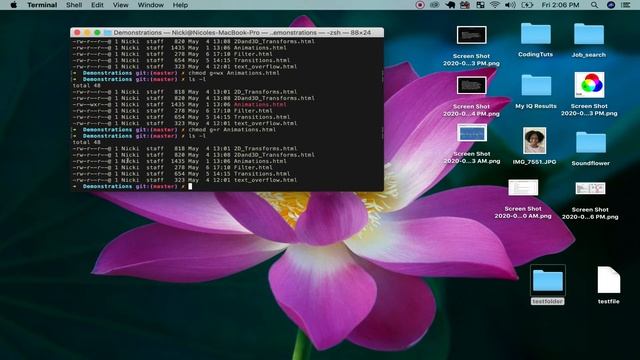This screenshot has height=360, width=640.
Task: Click the red screen recording status icon
Action: pos(420,5)
